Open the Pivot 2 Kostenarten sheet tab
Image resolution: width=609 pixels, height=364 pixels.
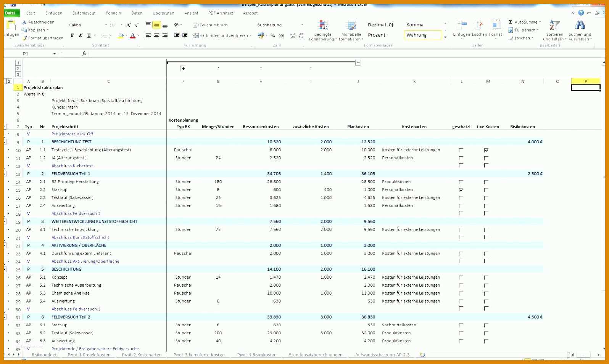142,355
